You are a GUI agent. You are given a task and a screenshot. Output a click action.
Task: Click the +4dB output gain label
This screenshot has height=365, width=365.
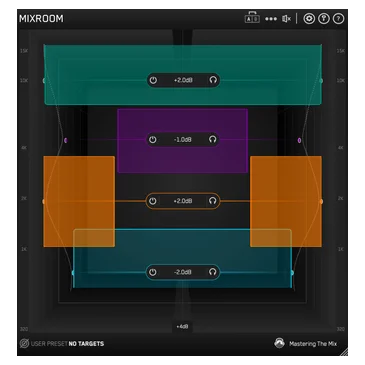(182, 326)
